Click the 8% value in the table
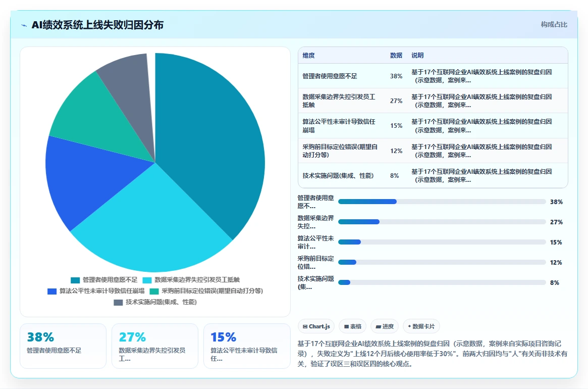 pyautogui.click(x=394, y=175)
